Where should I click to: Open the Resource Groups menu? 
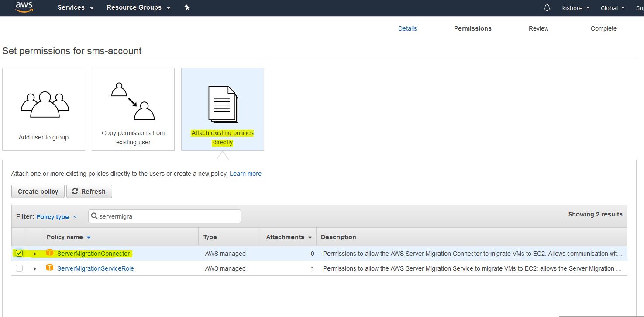point(138,7)
